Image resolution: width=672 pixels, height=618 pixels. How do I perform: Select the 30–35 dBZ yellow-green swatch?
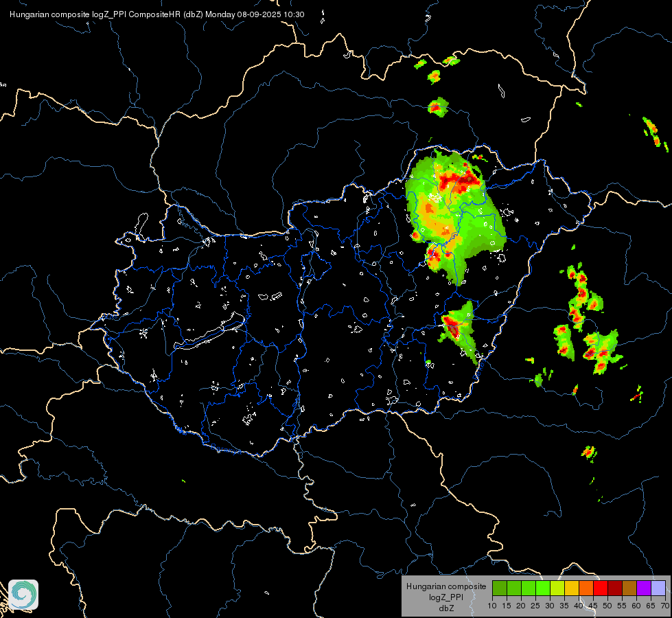[x=557, y=588]
